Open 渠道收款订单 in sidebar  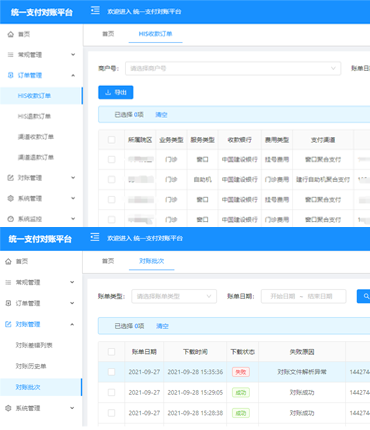[x=36, y=137]
